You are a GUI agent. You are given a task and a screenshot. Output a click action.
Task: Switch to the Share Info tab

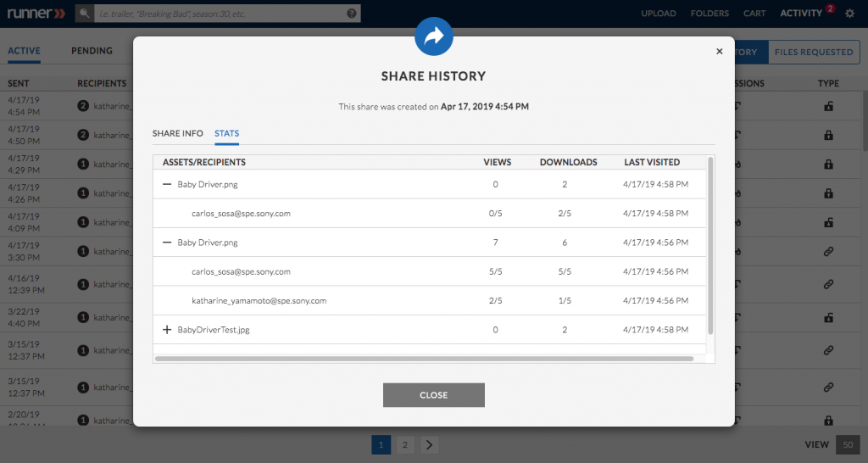178,133
